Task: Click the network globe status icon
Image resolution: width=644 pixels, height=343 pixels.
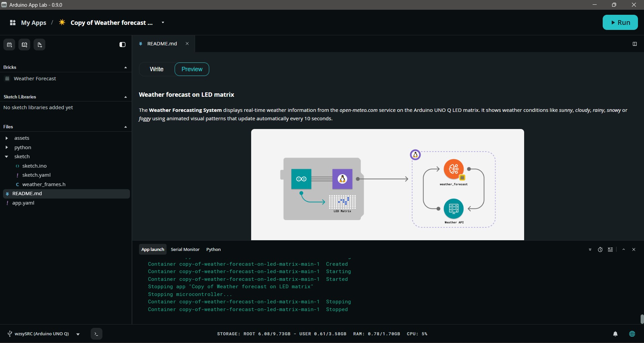Action: pyautogui.click(x=632, y=334)
